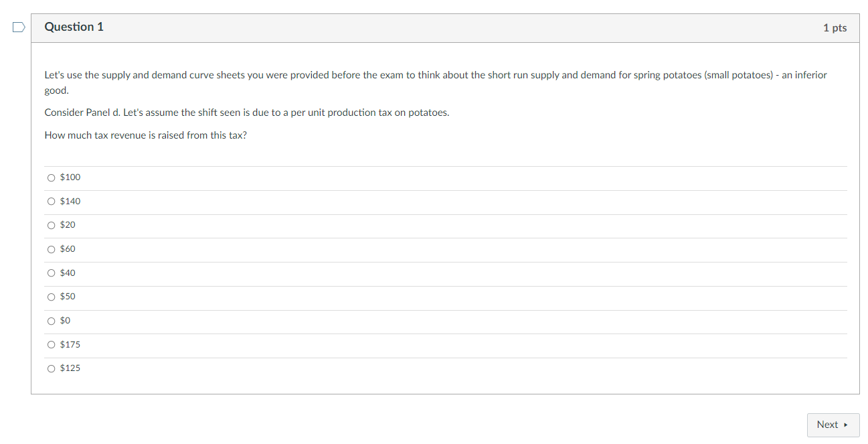
Task: Select the $100 answer option
Action: click(52, 177)
